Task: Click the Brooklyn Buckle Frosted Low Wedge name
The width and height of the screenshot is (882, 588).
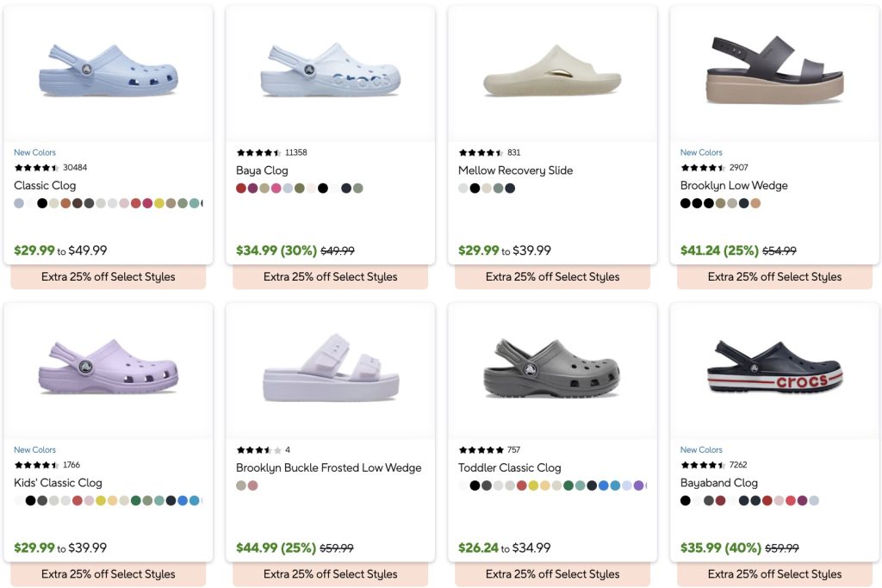Action: click(328, 467)
